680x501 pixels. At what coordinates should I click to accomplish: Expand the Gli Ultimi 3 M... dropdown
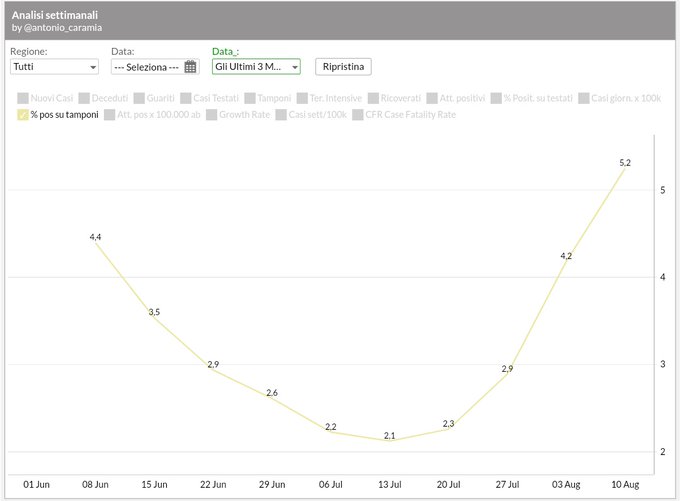256,67
